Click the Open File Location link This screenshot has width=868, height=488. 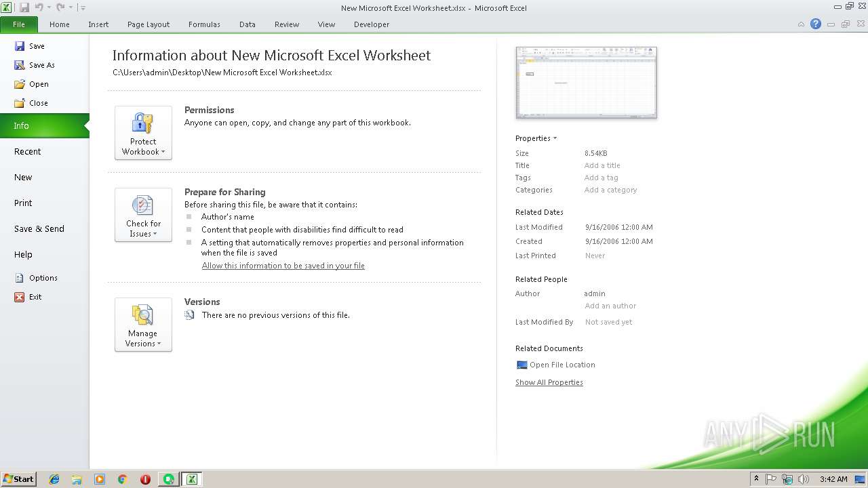point(562,365)
